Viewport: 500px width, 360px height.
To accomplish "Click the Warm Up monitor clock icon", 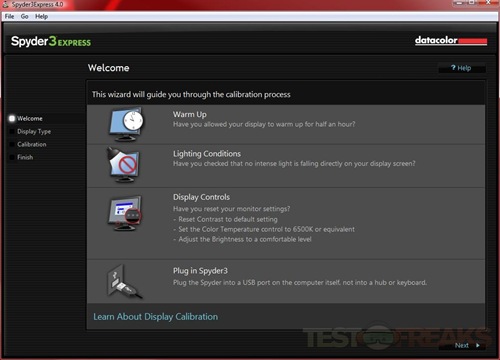I will point(126,124).
